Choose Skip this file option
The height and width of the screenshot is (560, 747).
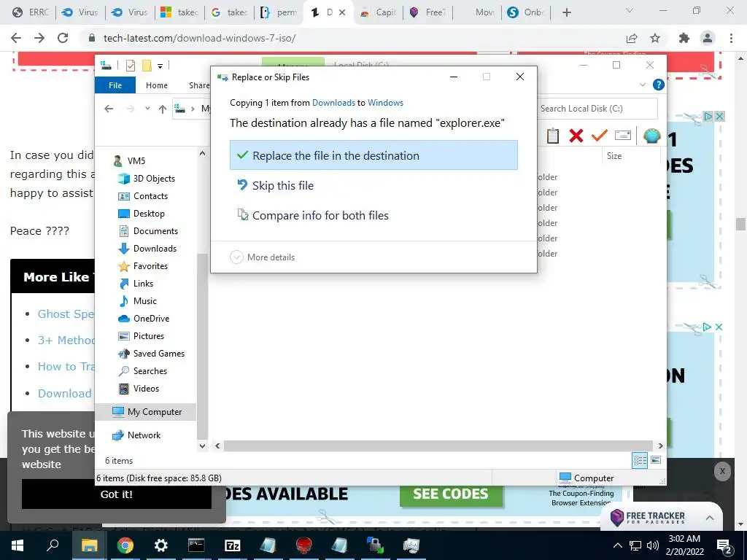(282, 185)
